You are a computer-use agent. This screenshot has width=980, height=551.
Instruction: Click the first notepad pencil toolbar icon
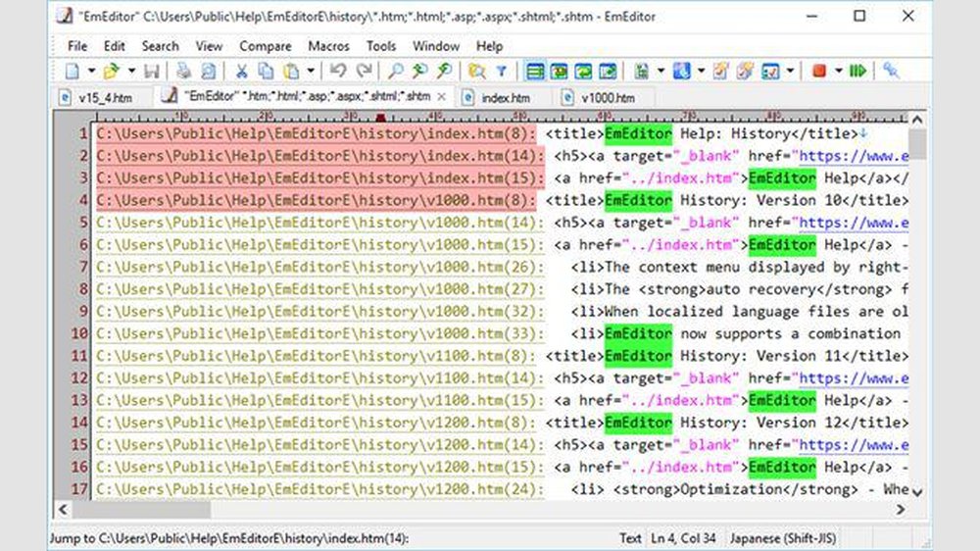[x=720, y=72]
